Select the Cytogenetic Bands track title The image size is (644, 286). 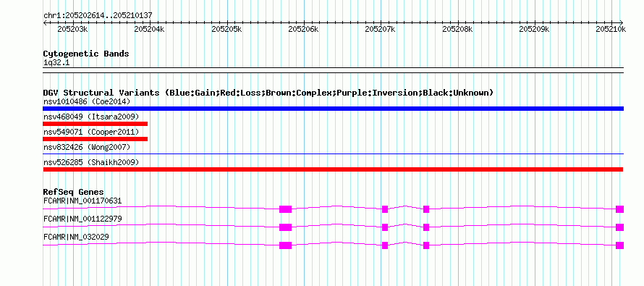(86, 54)
